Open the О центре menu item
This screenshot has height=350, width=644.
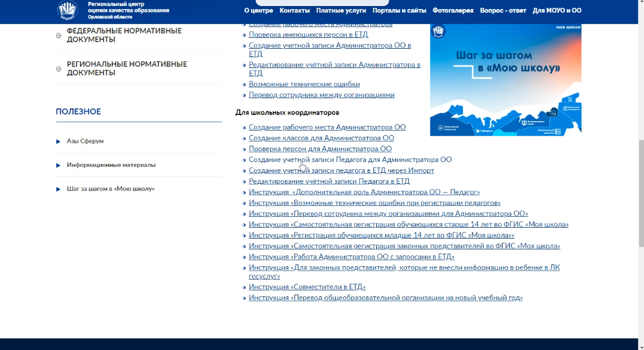point(258,11)
